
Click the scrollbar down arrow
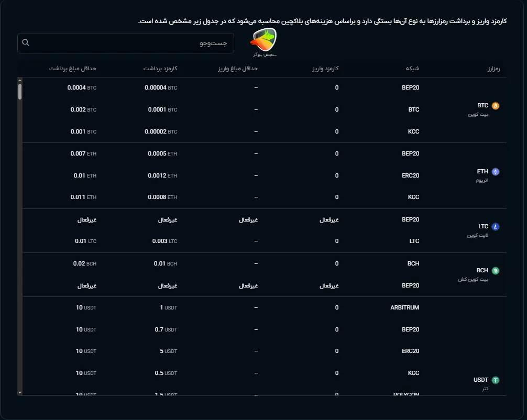(x=20, y=392)
